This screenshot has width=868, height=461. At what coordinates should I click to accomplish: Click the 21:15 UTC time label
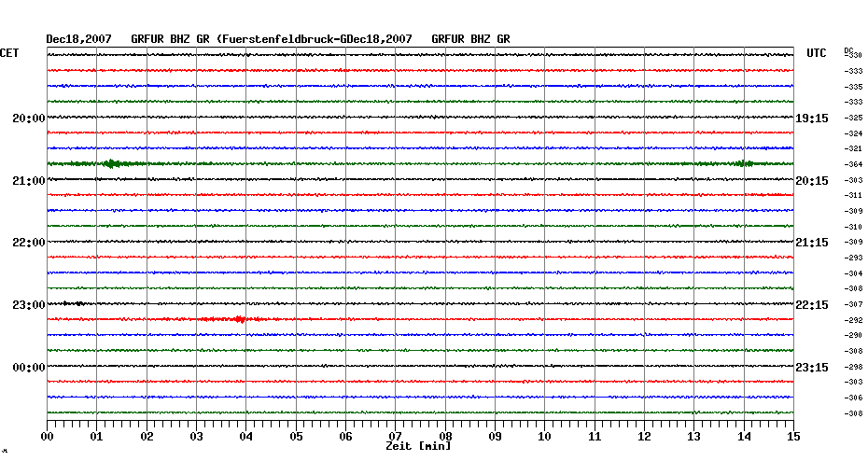[812, 243]
